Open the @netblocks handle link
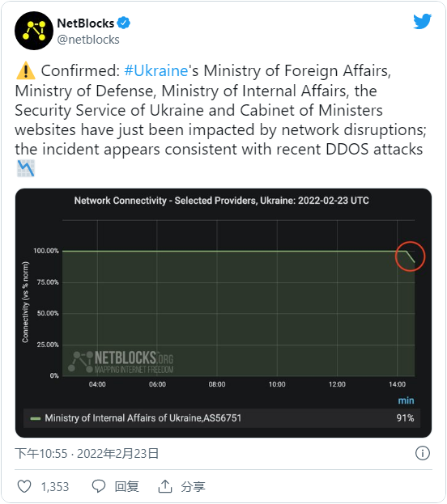This screenshot has width=447, height=504. [x=88, y=40]
